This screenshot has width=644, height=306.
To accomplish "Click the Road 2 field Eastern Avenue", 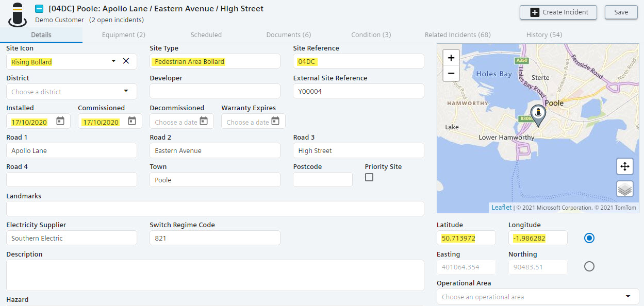I will point(215,150).
